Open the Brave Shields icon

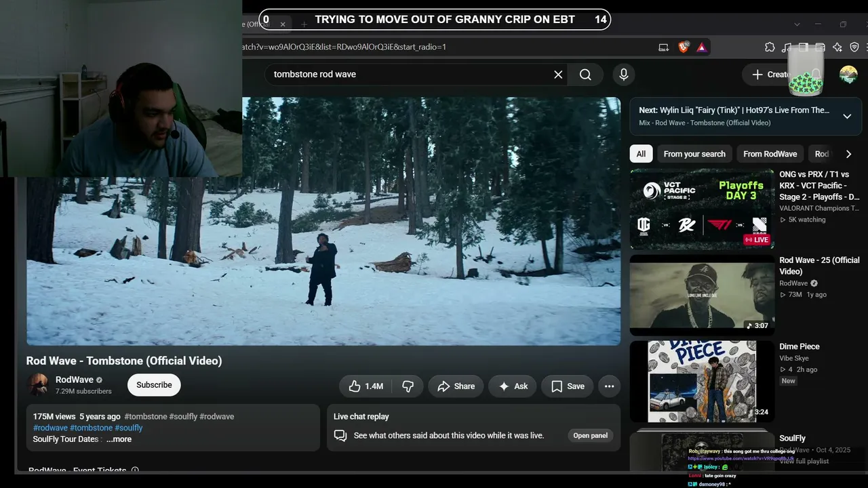tap(684, 47)
